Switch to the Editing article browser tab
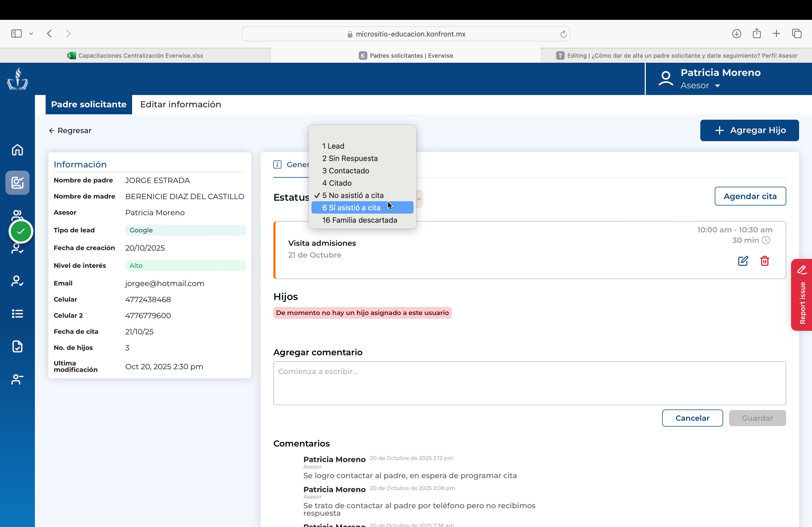Screen dimensions: 812x527 676,56
